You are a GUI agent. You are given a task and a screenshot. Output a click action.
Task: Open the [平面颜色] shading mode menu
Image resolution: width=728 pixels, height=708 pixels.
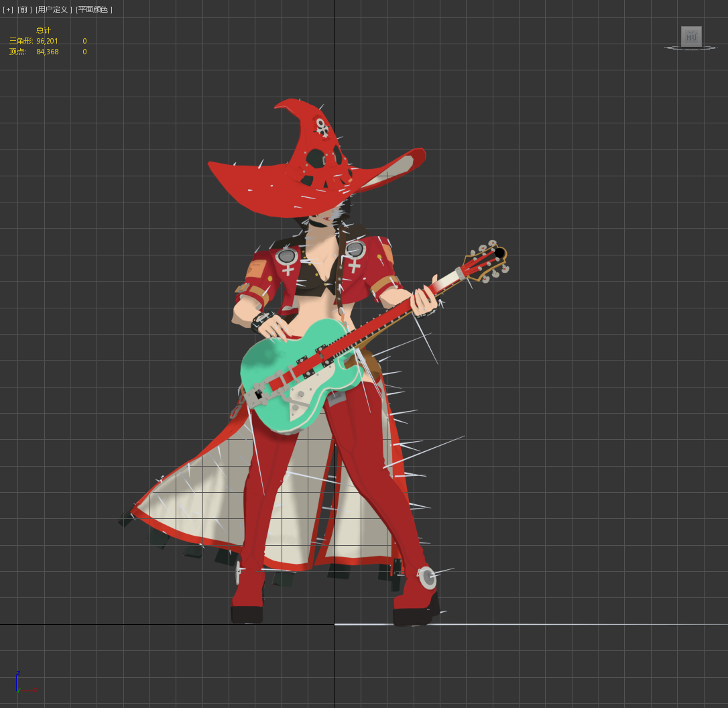[x=95, y=9]
